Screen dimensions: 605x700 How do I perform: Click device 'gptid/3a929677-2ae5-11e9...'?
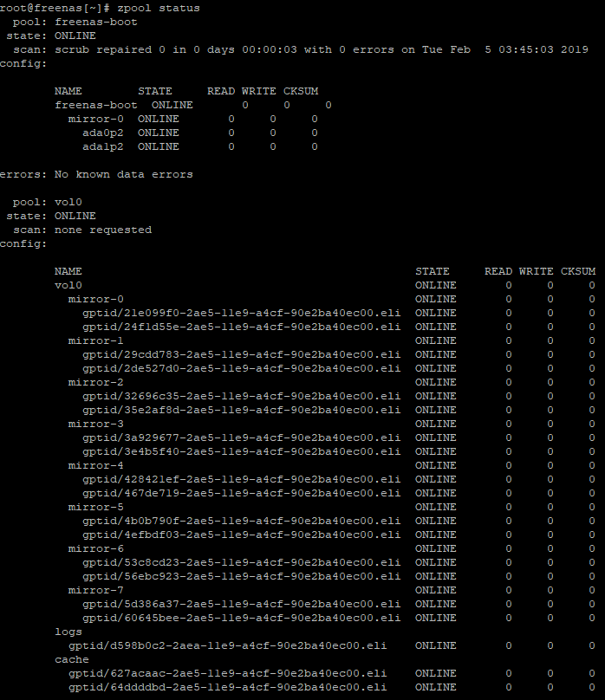click(x=242, y=438)
